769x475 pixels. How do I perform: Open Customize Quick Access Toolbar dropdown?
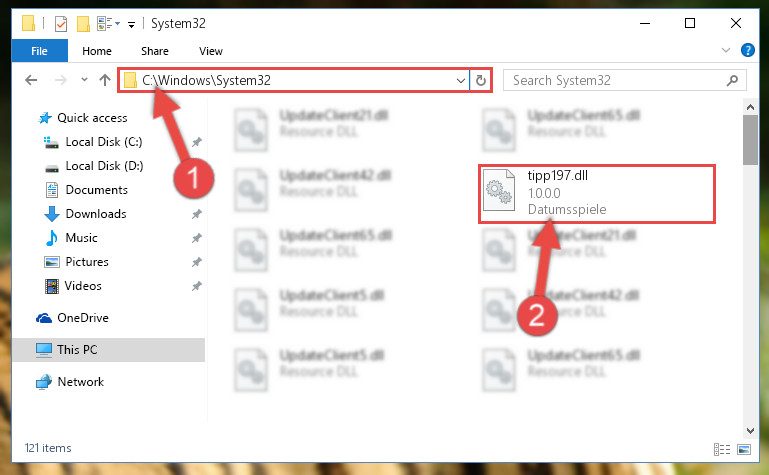[131, 24]
